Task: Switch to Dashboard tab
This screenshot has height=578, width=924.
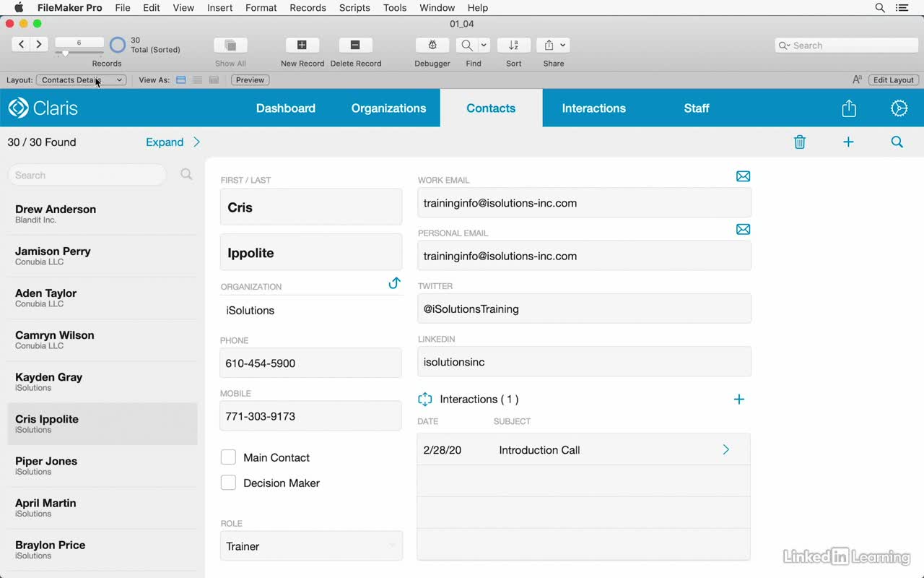Action: (x=286, y=108)
